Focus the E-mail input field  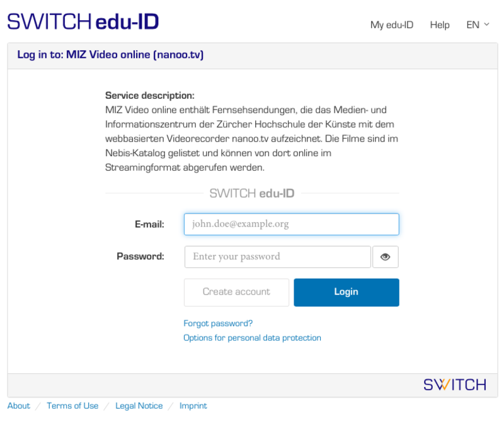[292, 224]
